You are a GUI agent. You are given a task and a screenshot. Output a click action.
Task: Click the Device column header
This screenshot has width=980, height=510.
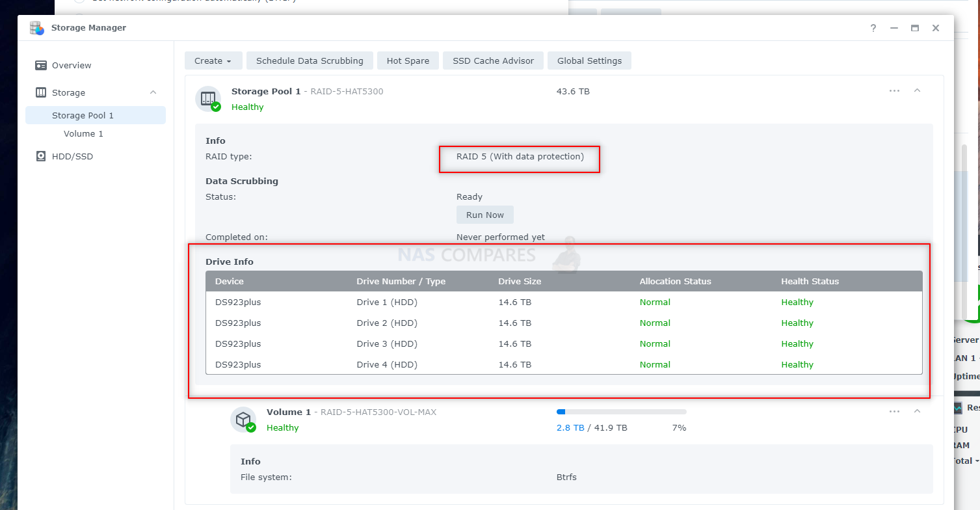pyautogui.click(x=230, y=281)
